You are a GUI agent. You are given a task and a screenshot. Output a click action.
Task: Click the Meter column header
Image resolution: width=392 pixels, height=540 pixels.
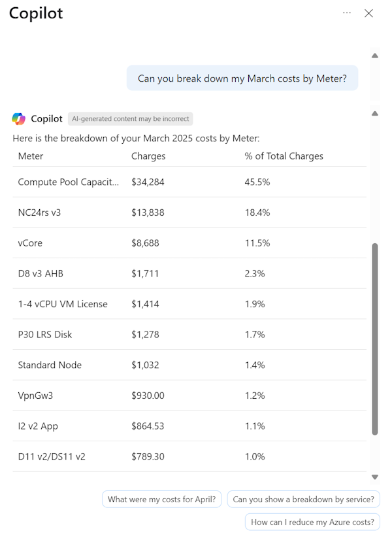(31, 156)
